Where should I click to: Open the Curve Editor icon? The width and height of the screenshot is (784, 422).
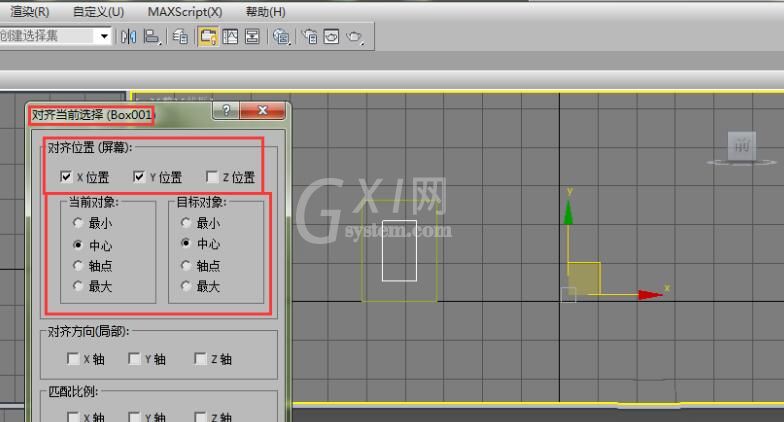[230, 36]
